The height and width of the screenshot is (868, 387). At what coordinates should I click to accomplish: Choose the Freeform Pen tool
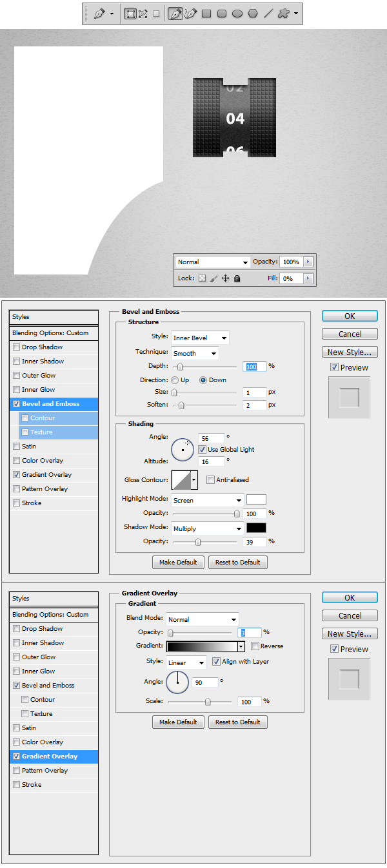click(x=190, y=14)
